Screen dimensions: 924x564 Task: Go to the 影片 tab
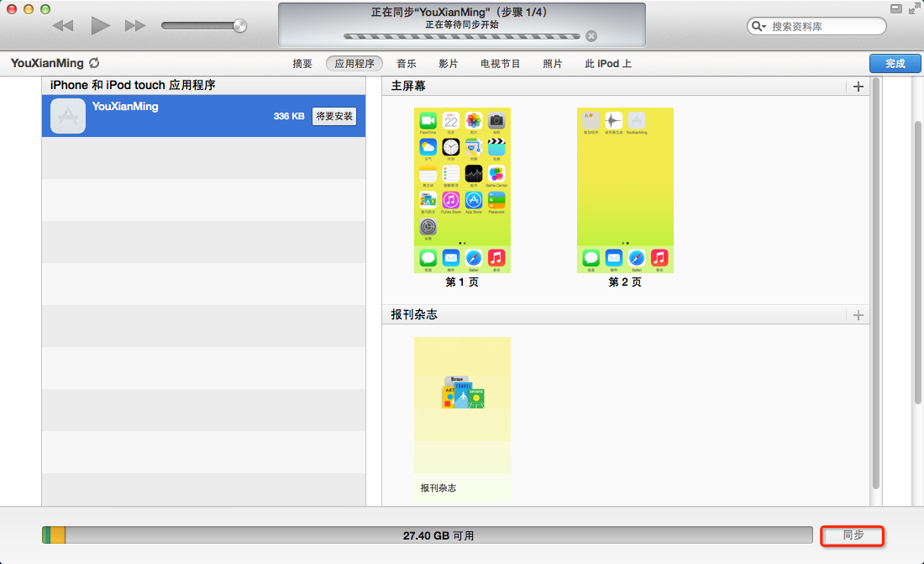coord(449,64)
